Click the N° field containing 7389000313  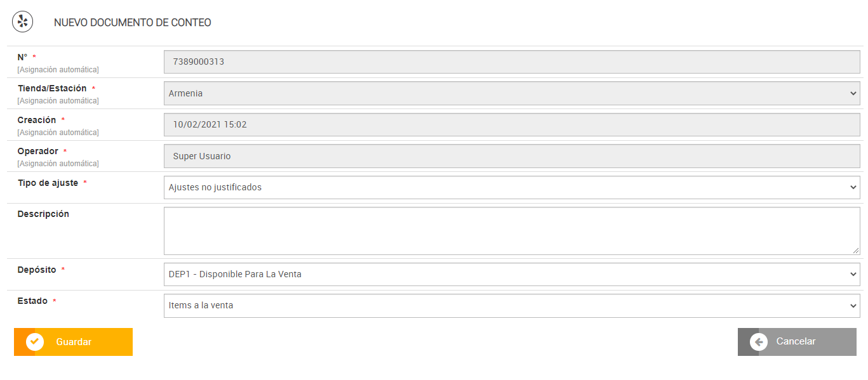click(x=511, y=62)
